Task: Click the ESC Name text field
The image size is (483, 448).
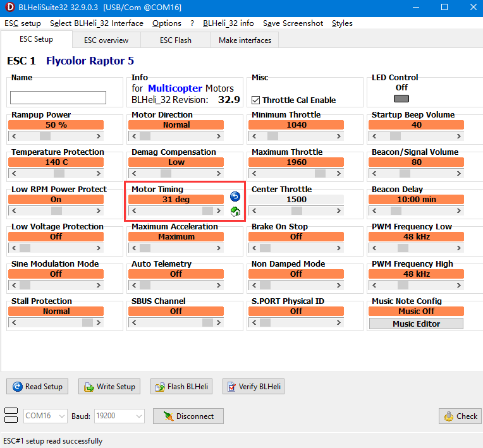Action: [x=58, y=98]
